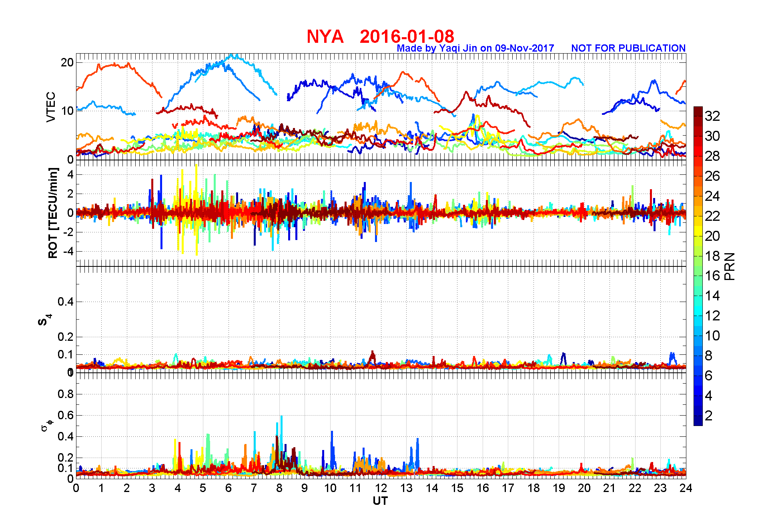Click the S4 y-axis label
Viewport: 762px width, 532px height.
45,320
